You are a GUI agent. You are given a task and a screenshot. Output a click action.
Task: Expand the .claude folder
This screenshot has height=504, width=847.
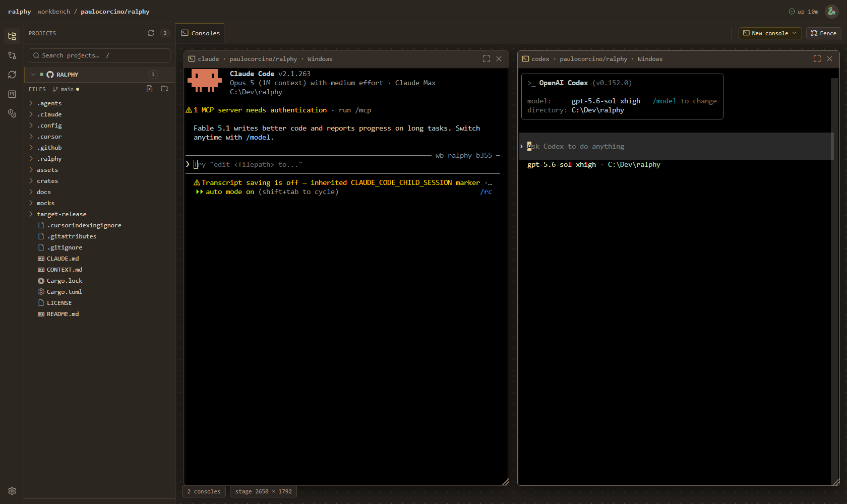pyautogui.click(x=31, y=114)
